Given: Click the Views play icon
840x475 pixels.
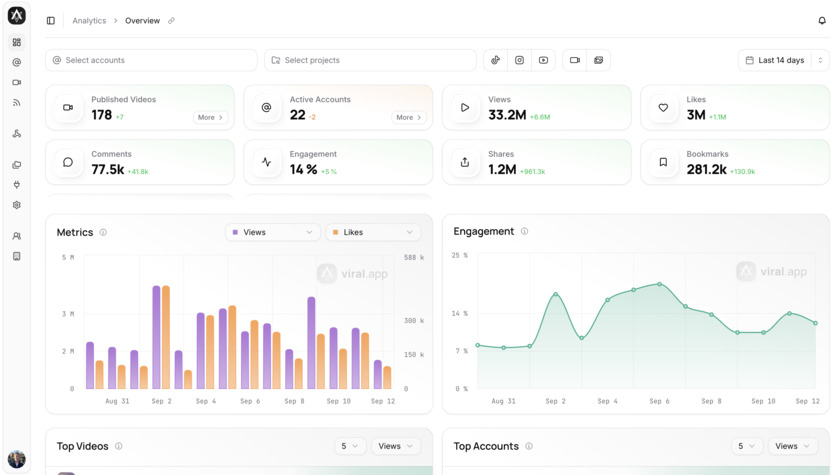Looking at the screenshot, I should point(465,108).
